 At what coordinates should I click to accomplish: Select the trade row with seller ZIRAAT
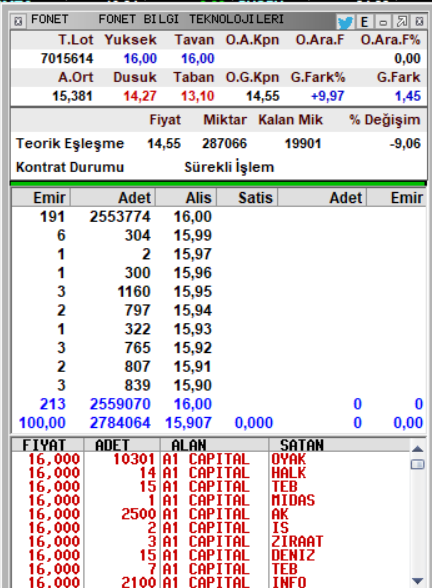coord(210,542)
